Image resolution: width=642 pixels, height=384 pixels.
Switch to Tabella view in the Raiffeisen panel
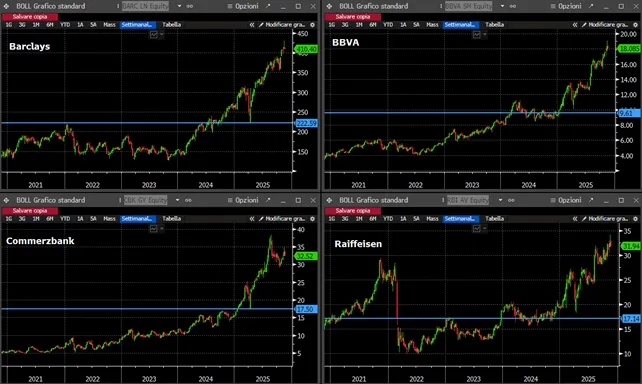[x=495, y=219]
